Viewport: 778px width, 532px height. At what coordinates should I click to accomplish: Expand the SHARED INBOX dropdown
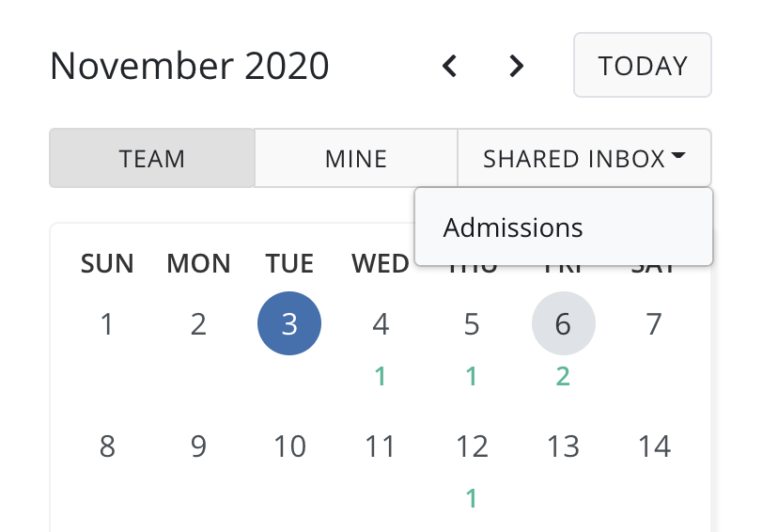(583, 159)
